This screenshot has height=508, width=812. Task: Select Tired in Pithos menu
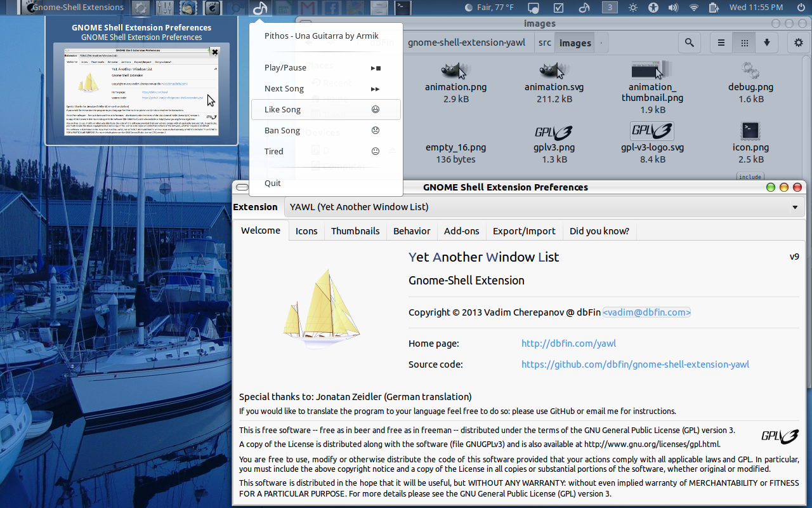[326, 151]
